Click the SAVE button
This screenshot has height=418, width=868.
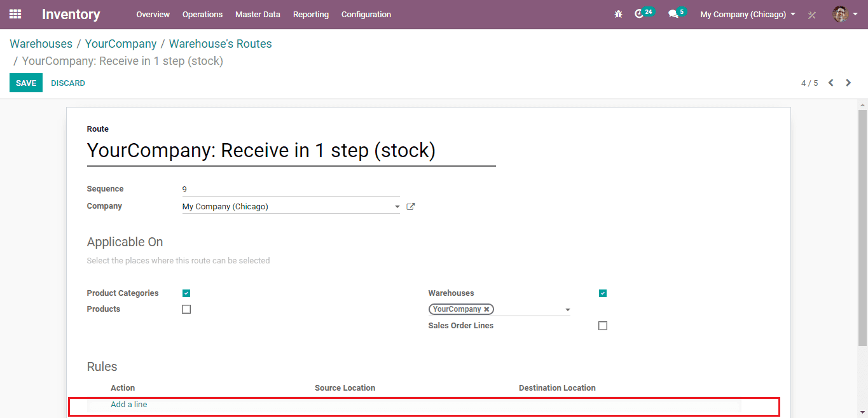tap(26, 83)
